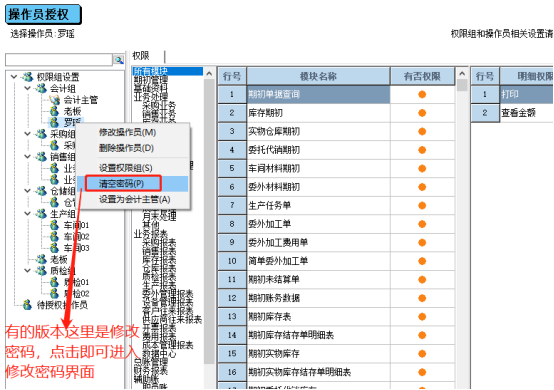Toggle the orange permission dot for 库存期初
The height and width of the screenshot is (390, 554).
point(422,113)
